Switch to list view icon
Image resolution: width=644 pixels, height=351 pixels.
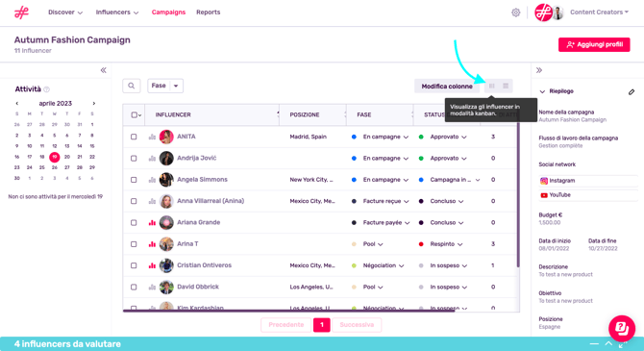point(506,86)
